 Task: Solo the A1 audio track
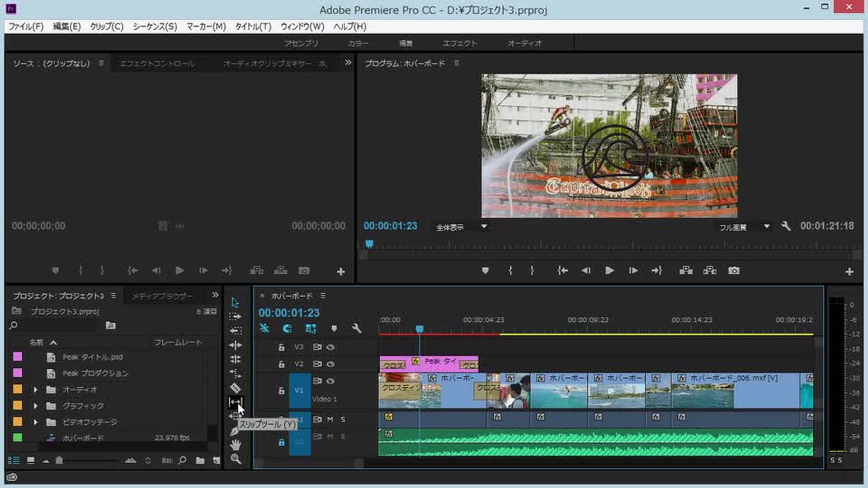pos(343,420)
